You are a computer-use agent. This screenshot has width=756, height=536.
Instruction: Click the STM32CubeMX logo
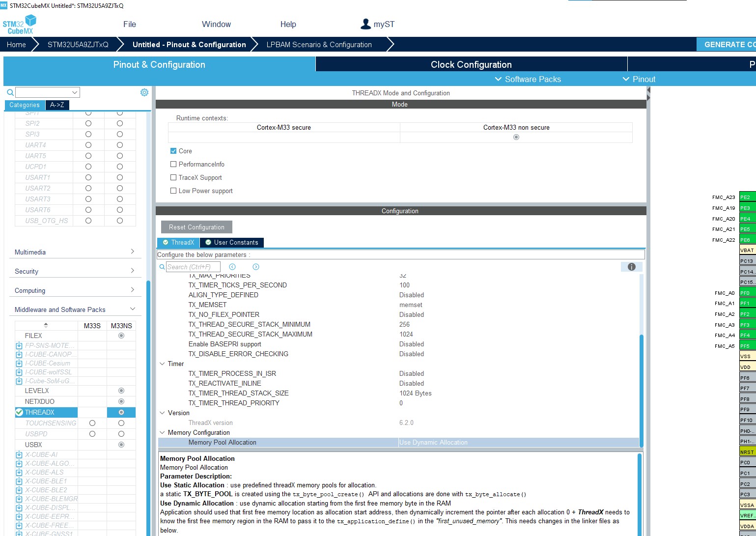coord(20,24)
